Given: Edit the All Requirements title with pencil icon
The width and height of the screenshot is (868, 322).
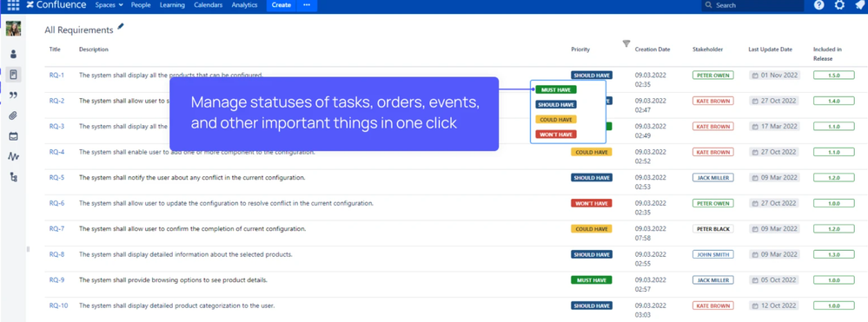Looking at the screenshot, I should point(121,27).
